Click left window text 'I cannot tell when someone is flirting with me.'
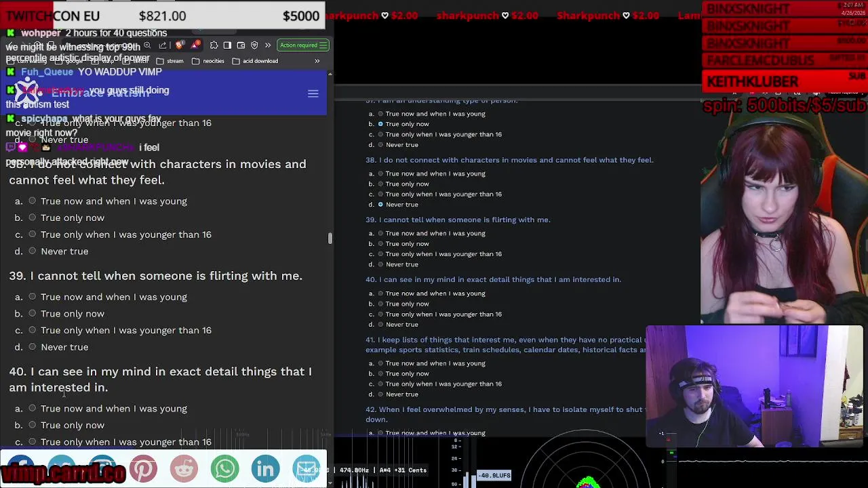This screenshot has height=488, width=868. 166,276
